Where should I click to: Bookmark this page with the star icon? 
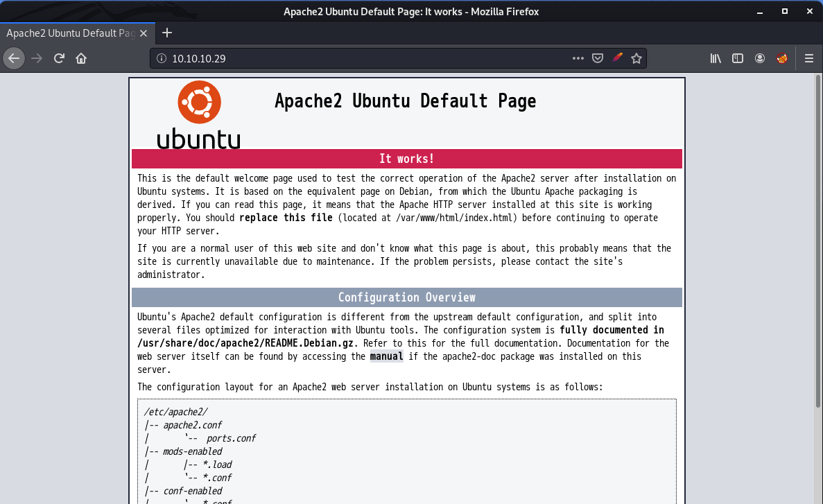636,58
